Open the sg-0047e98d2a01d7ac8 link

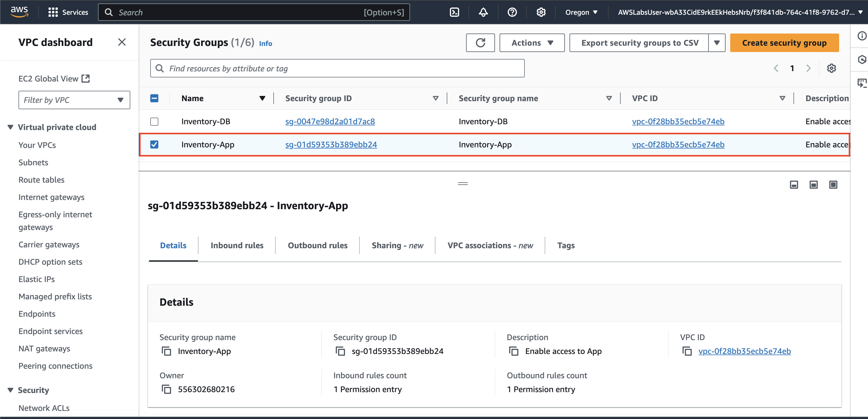[x=330, y=122]
